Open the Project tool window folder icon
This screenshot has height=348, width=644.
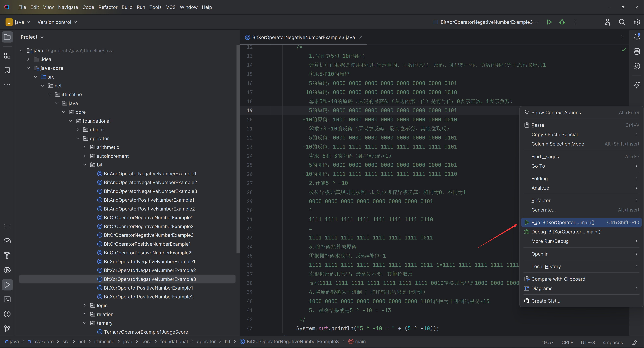click(7, 37)
